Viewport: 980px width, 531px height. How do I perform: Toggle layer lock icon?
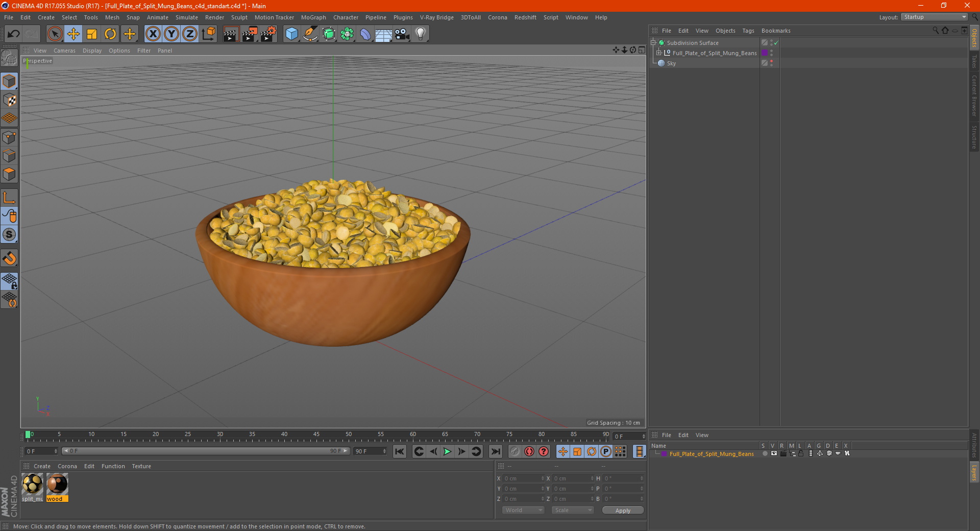801,453
